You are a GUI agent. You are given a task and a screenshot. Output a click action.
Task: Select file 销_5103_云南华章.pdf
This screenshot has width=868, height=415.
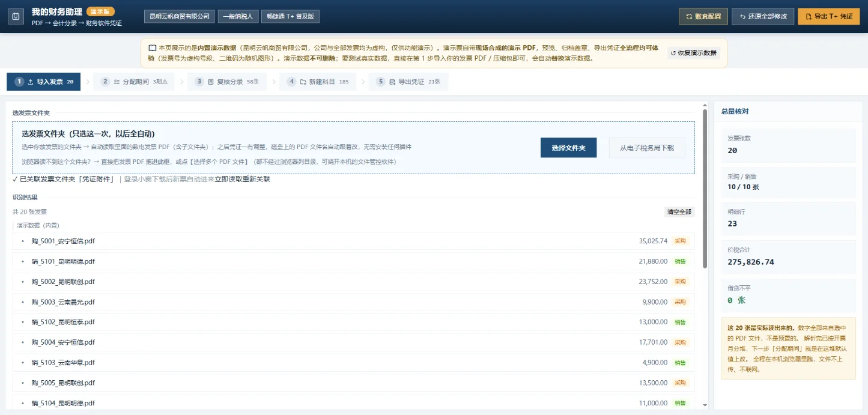pos(63,363)
